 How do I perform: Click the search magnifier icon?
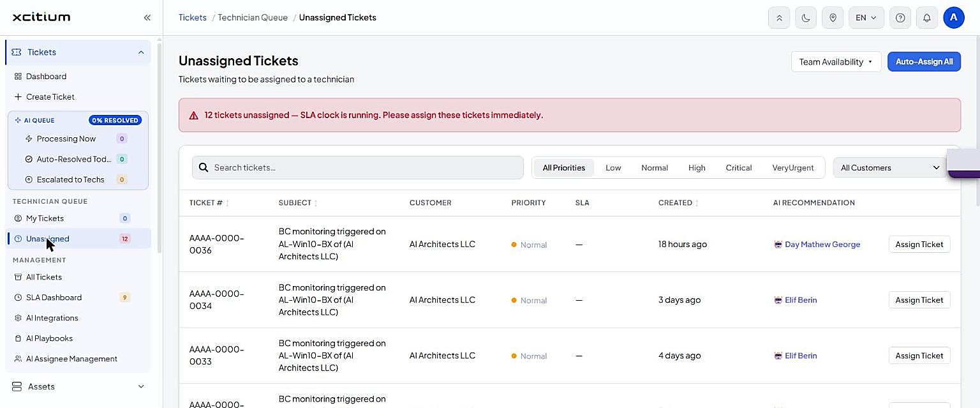[204, 167]
